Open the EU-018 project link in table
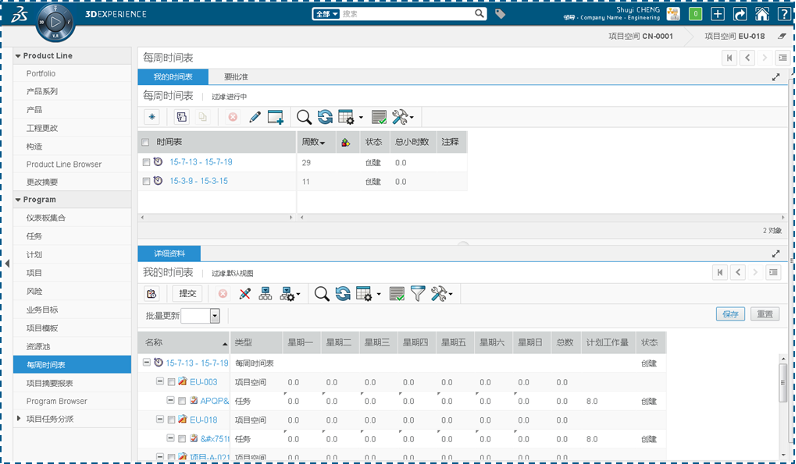This screenshot has width=796, height=464. [x=204, y=420]
